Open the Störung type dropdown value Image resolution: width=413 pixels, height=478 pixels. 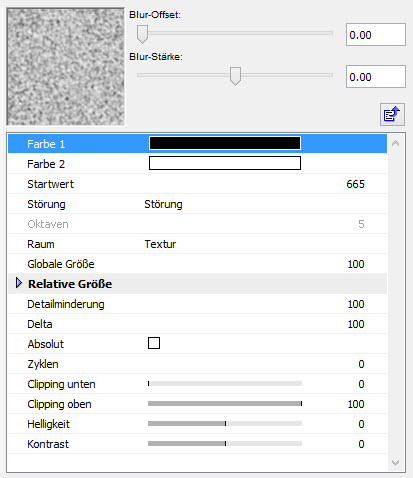coord(163,204)
